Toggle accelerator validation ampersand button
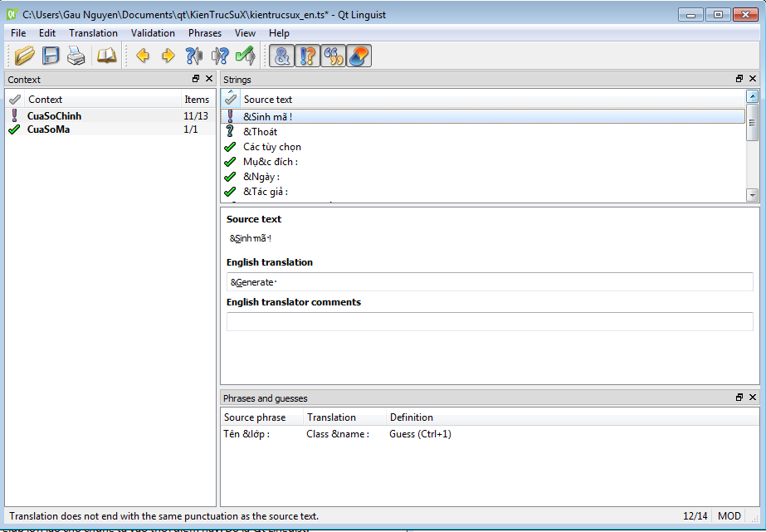This screenshot has height=532, width=766. [x=282, y=56]
